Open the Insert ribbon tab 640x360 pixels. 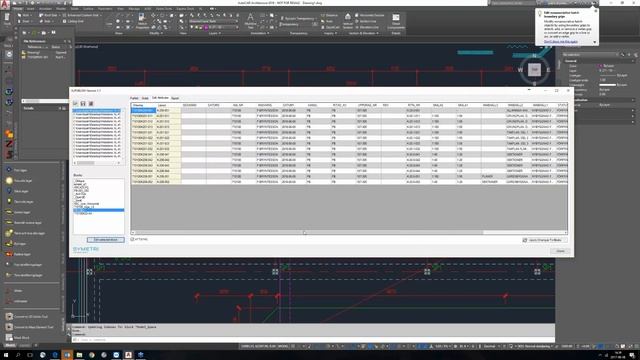coord(30,9)
